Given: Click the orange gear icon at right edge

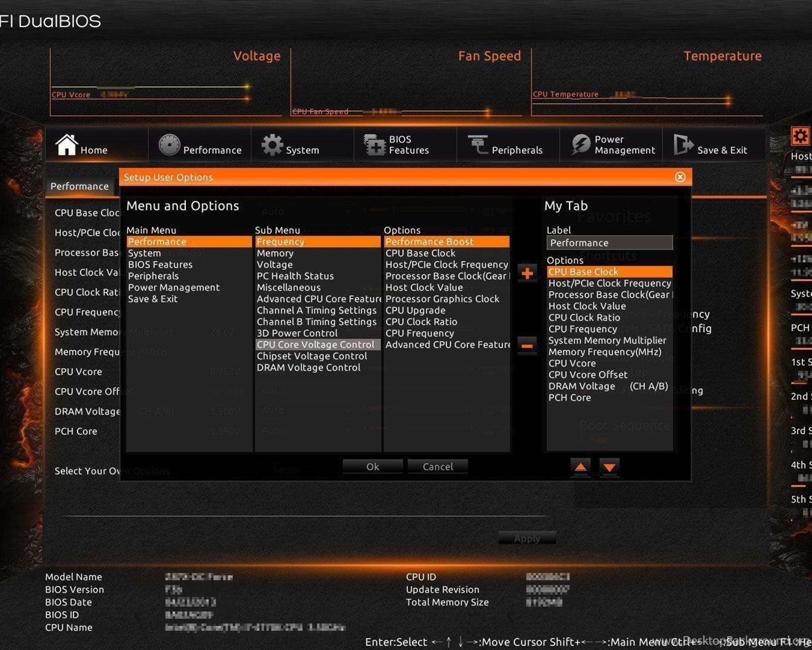Looking at the screenshot, I should click(800, 136).
